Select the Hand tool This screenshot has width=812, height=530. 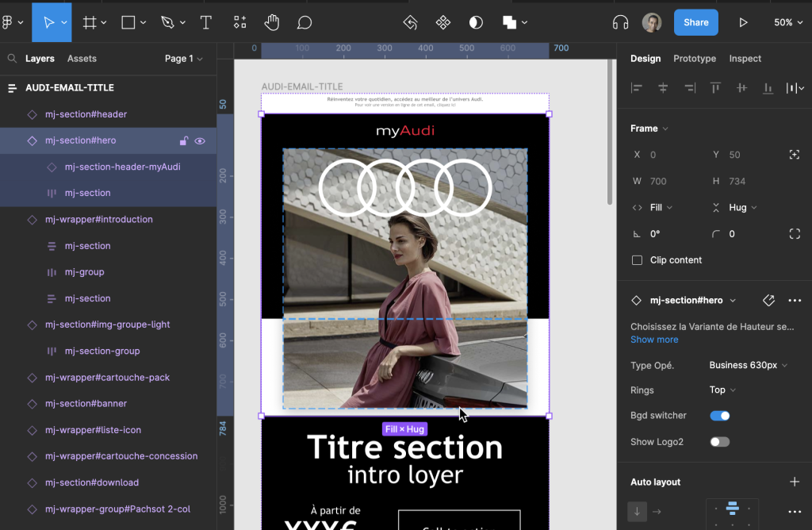point(272,22)
